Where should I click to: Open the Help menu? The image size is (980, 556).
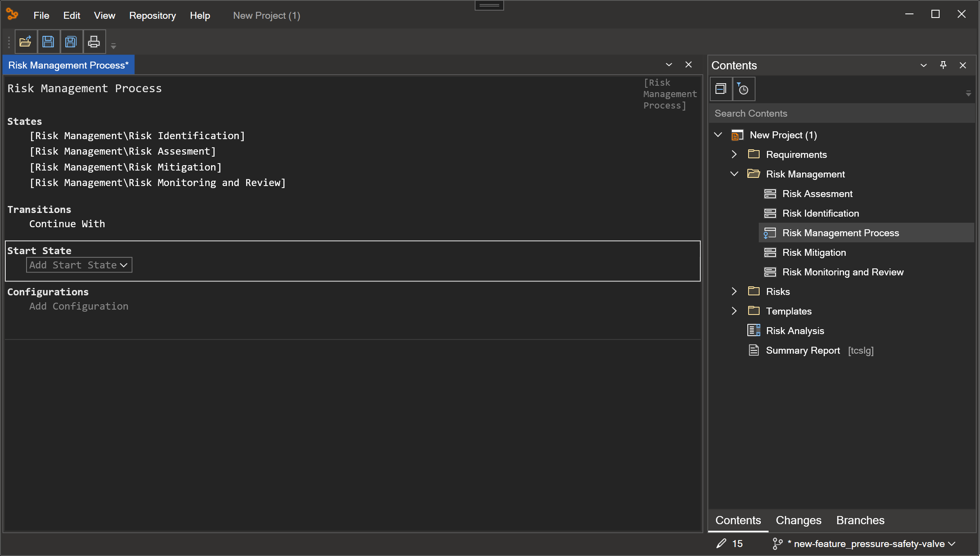pos(200,16)
